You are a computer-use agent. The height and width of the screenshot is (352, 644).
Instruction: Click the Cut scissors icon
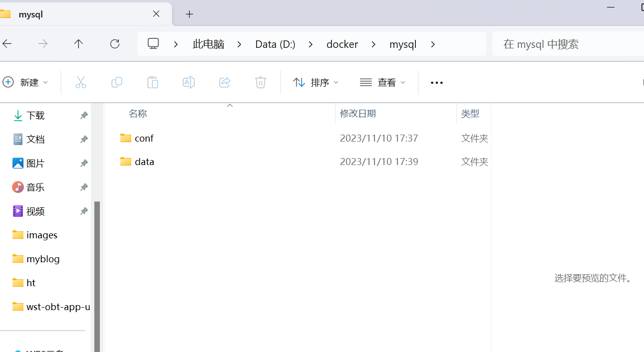coord(81,82)
